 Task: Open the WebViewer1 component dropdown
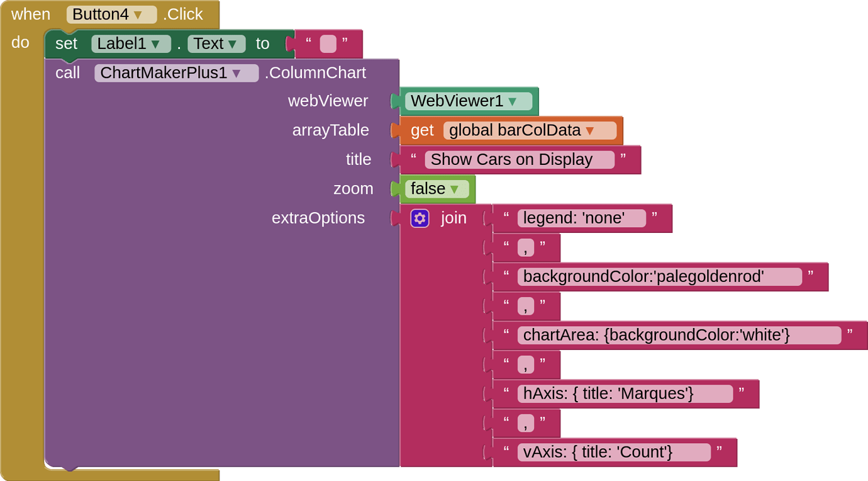point(469,101)
